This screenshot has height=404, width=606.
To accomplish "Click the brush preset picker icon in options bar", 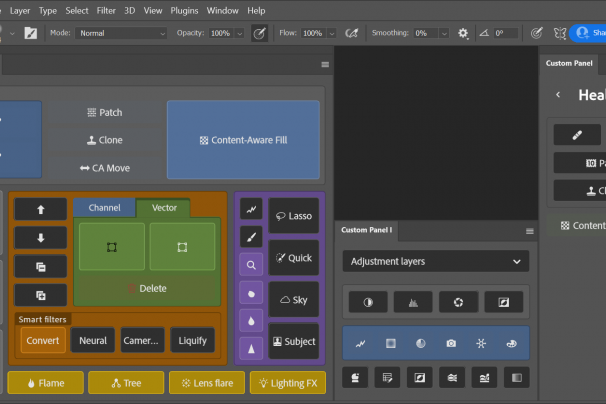I will pyautogui.click(x=31, y=33).
